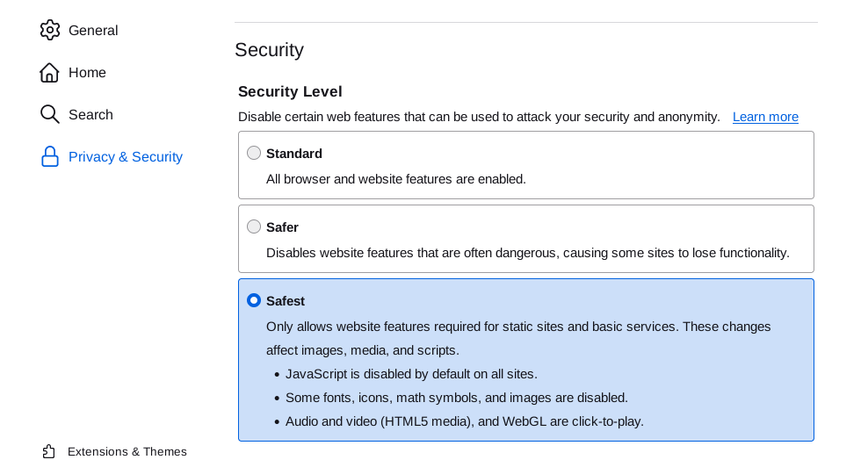Click the Security Level heading

[290, 91]
